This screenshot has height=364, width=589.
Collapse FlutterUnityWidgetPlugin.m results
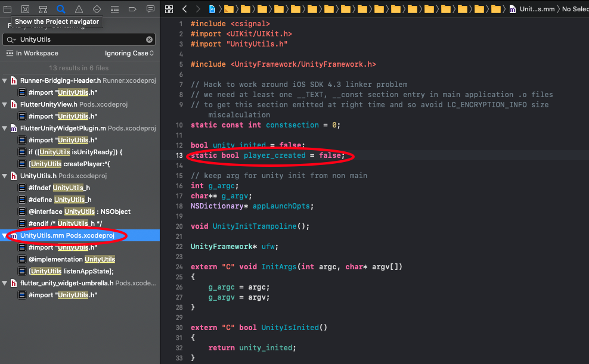(5, 128)
